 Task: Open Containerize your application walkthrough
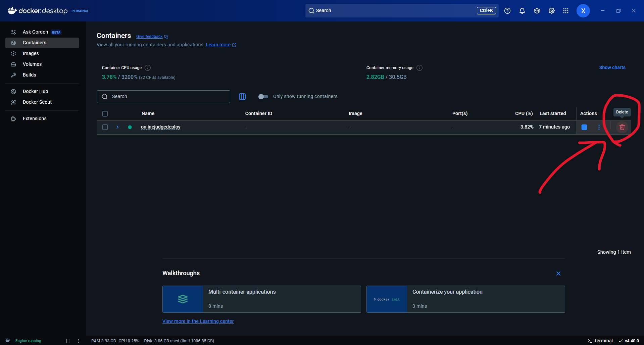coord(466,299)
